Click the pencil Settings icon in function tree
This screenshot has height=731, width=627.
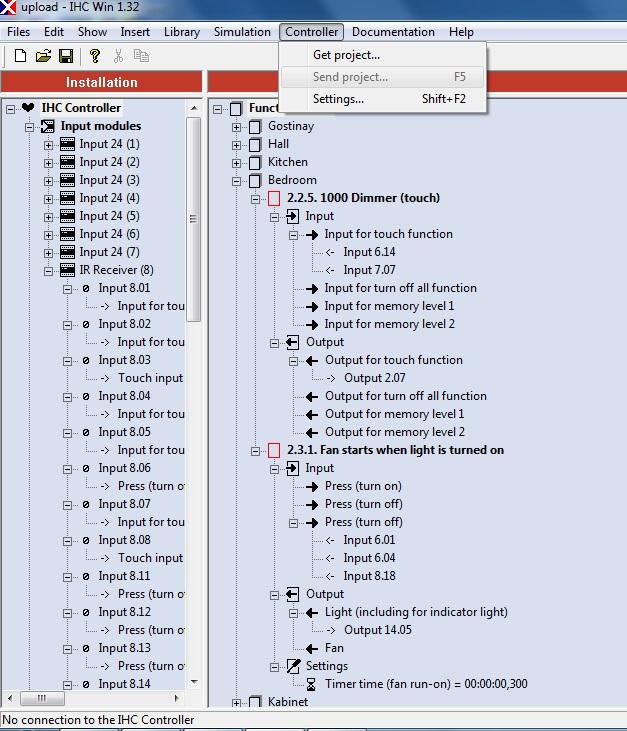pyautogui.click(x=293, y=666)
